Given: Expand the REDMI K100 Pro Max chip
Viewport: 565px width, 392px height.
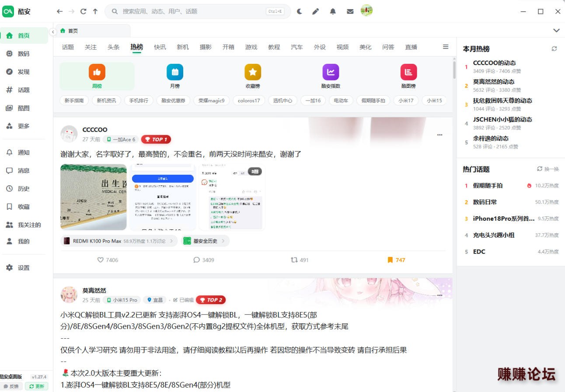Looking at the screenshot, I should [119, 241].
